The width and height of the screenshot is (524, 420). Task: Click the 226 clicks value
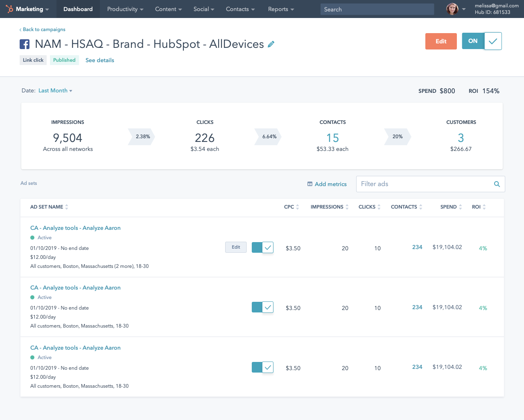(205, 138)
